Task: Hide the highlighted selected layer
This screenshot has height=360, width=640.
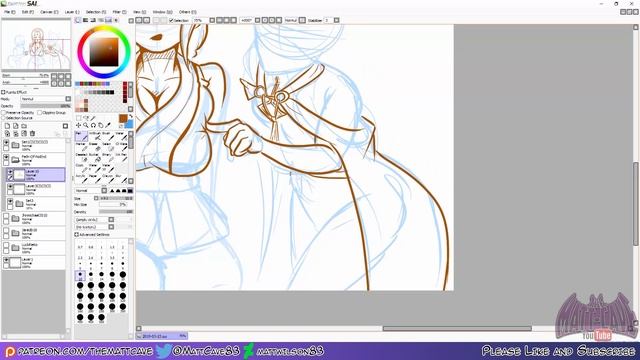Action: [x=10, y=172]
